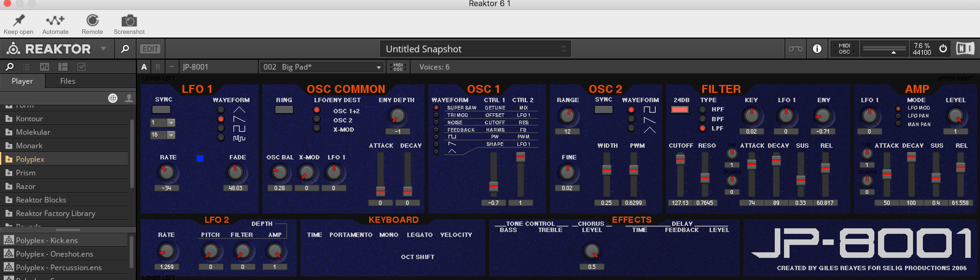
Task: Click the OSC 2 WIDTH slider
Action: [x=606, y=174]
